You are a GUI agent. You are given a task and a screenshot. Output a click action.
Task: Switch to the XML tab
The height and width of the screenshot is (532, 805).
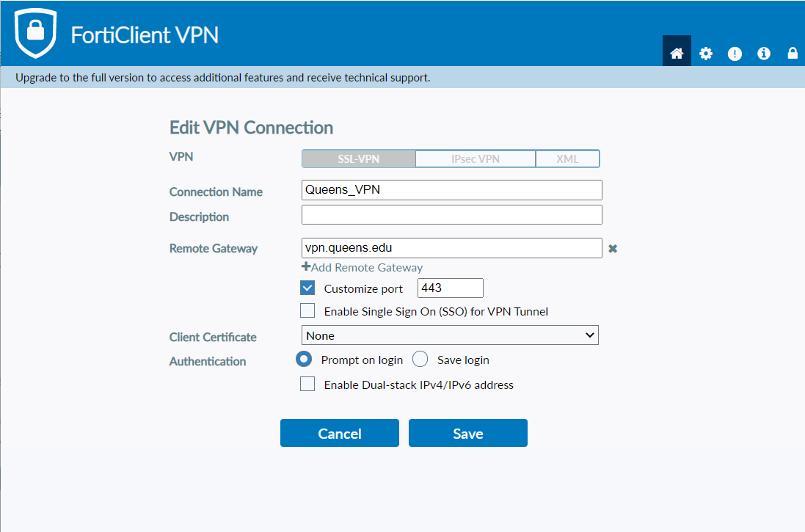(x=567, y=159)
